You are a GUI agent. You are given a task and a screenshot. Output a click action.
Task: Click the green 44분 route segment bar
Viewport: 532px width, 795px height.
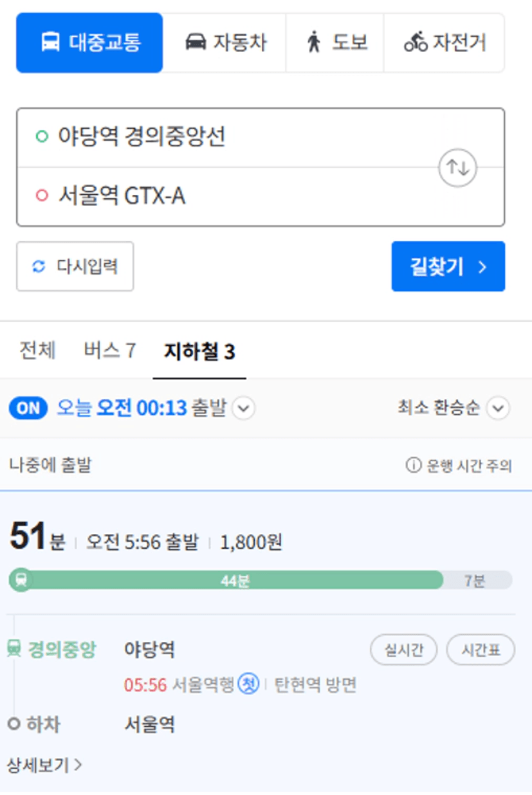point(235,581)
